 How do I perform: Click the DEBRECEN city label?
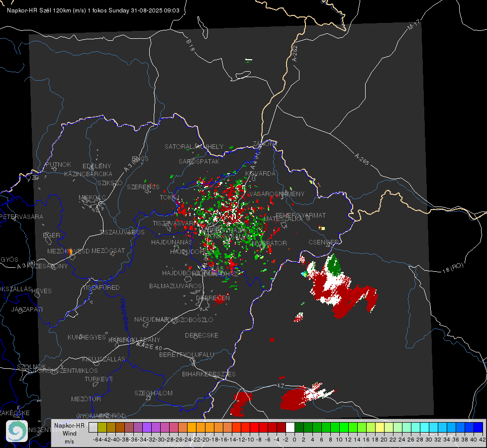213,298
